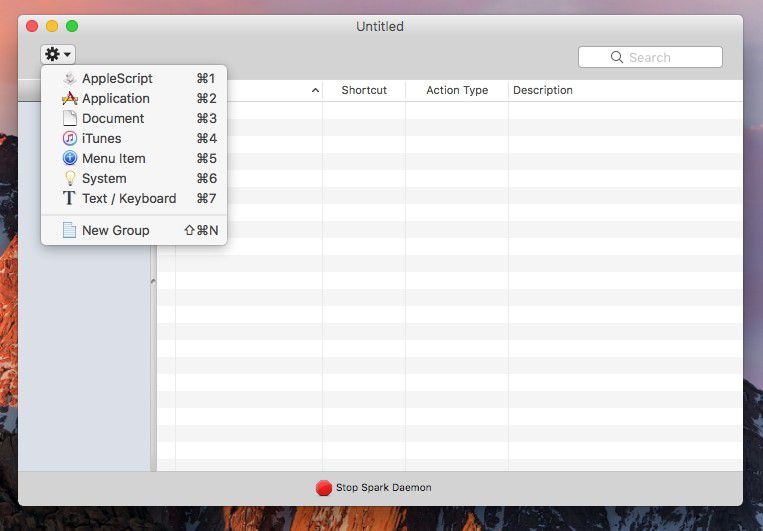Viewport: 763px width, 531px height.
Task: Toggle sort order with the column chevron
Action: tap(315, 90)
